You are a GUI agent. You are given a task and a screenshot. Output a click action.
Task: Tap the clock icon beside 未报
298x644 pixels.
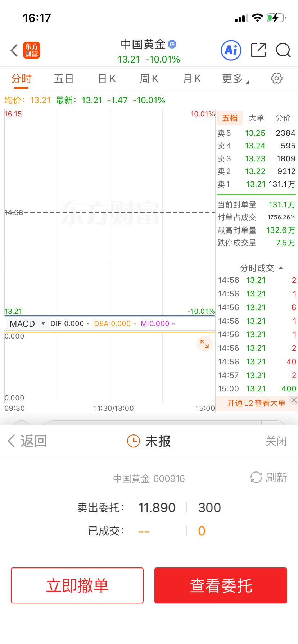point(134,441)
